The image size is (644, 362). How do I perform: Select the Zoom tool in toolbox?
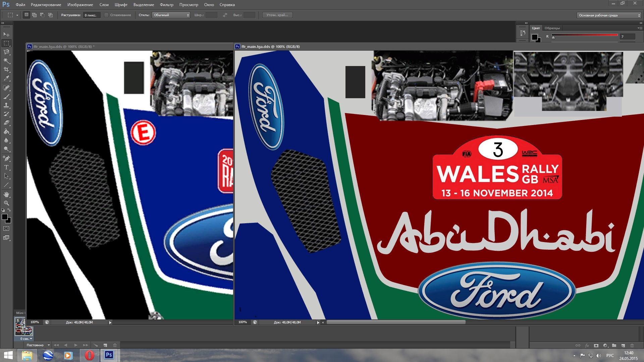pyautogui.click(x=6, y=203)
